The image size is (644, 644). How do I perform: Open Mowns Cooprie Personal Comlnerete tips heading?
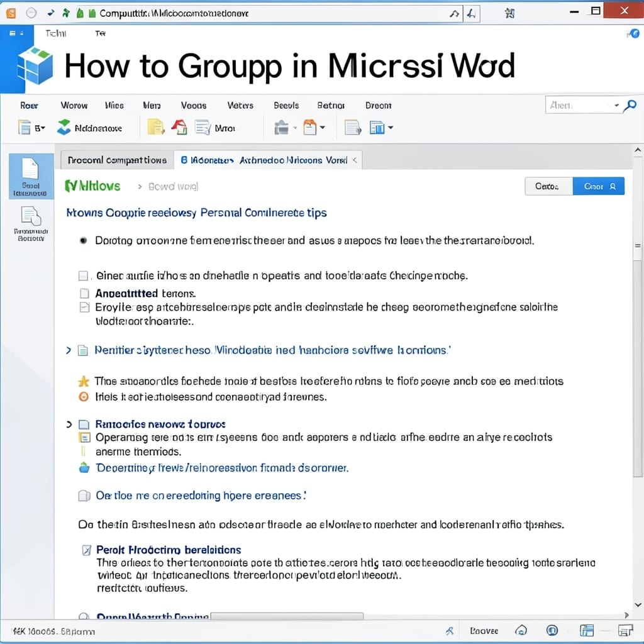pos(196,213)
